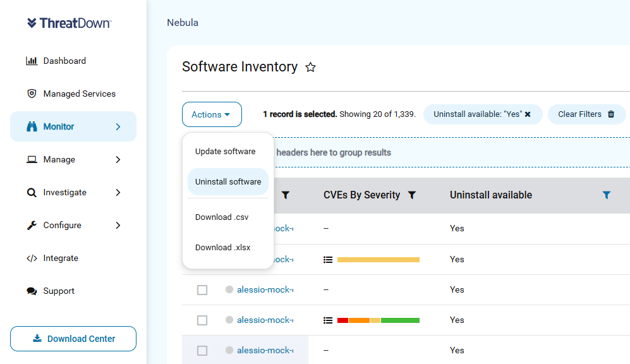Click the ThreatDown logo

[69, 23]
